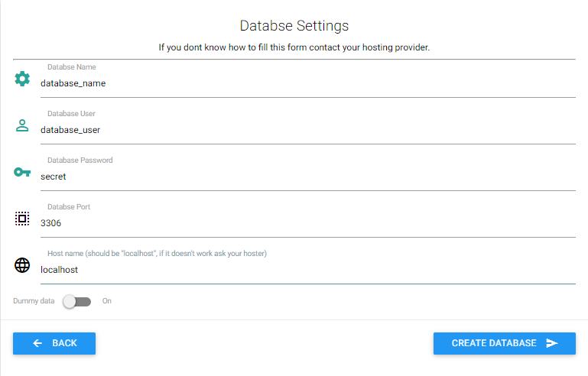Go back with the BACK button
This screenshot has width=588, height=376.
(x=54, y=343)
